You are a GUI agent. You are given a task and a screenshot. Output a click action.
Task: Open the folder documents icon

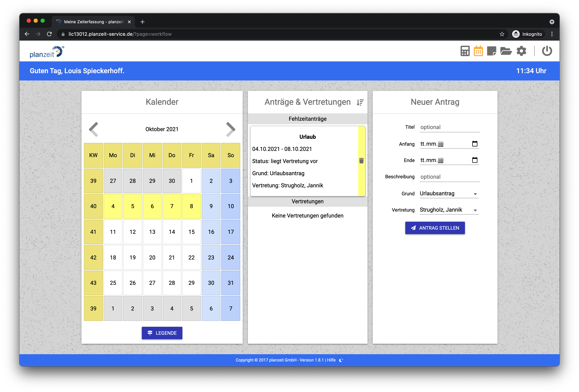coord(506,51)
